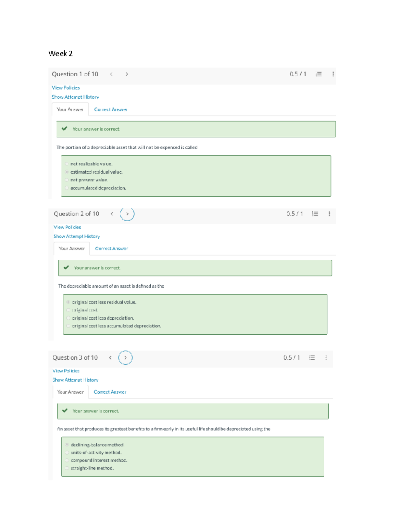The image size is (411, 532).
Task: Click circled next arrow in Question 3
Action: click(x=125, y=358)
